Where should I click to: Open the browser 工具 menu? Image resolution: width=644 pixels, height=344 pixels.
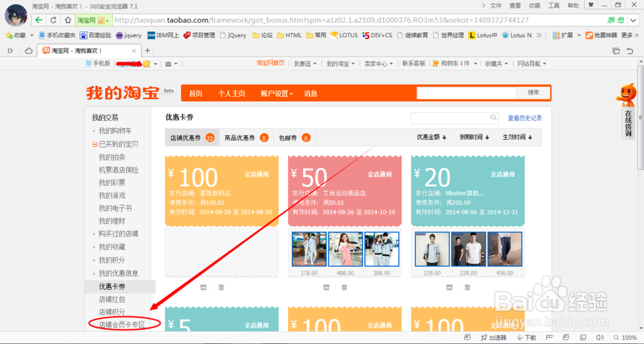[x=554, y=5]
